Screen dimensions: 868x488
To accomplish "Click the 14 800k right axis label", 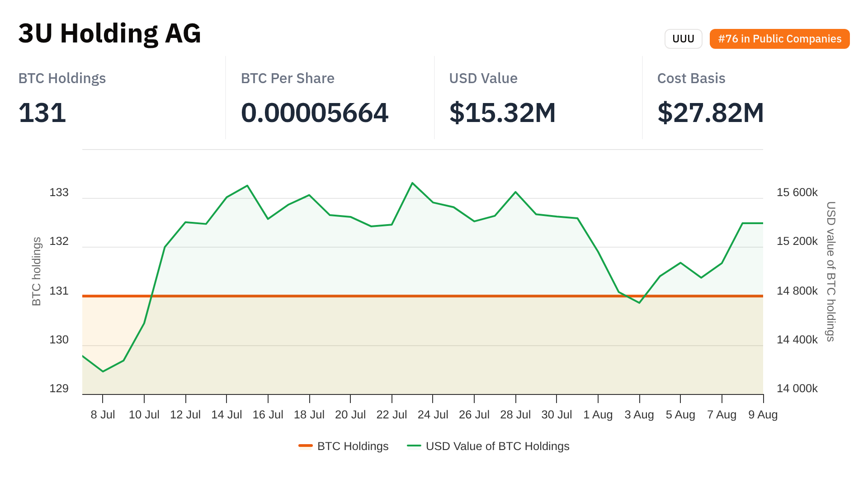I will click(x=797, y=291).
